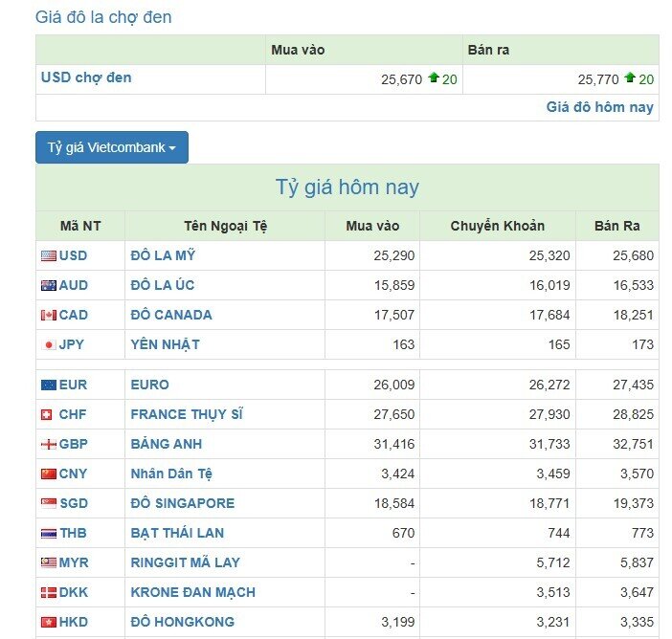Click the ĐÔ LA MỸ currency name

tap(163, 255)
